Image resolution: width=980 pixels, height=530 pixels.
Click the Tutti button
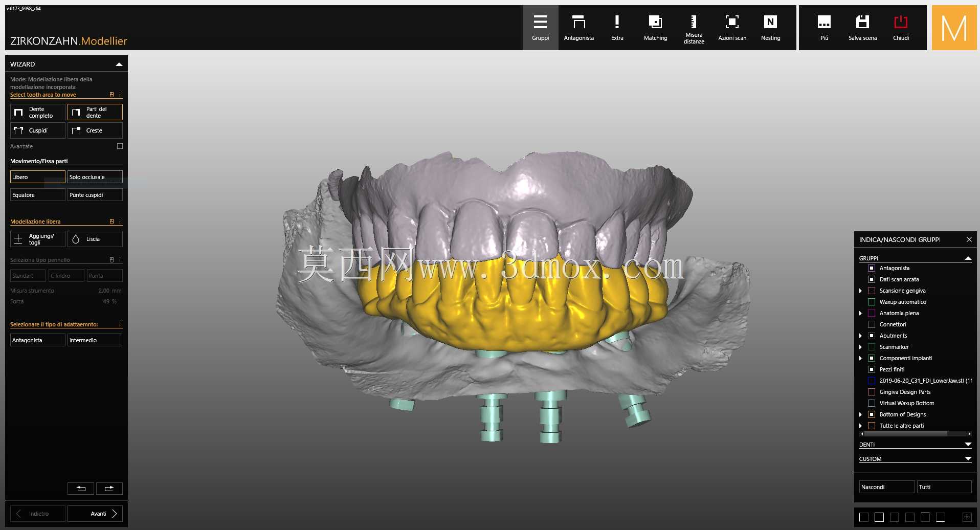pos(944,487)
